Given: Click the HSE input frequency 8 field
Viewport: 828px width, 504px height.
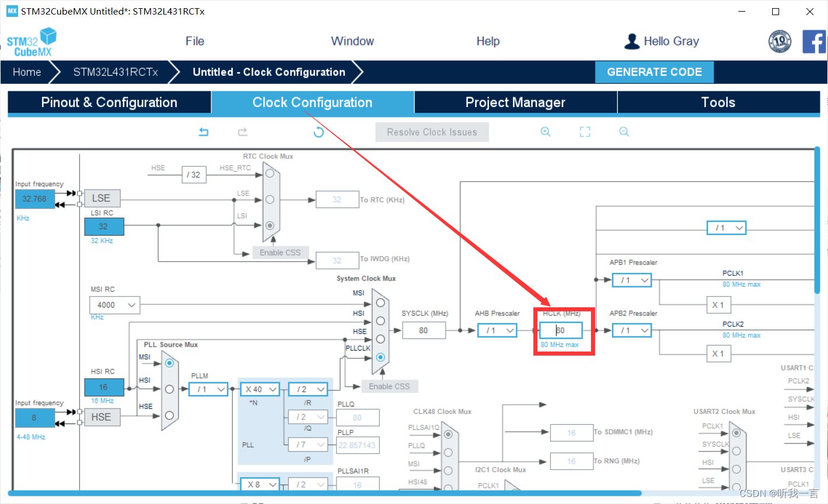Looking at the screenshot, I should click(x=35, y=418).
